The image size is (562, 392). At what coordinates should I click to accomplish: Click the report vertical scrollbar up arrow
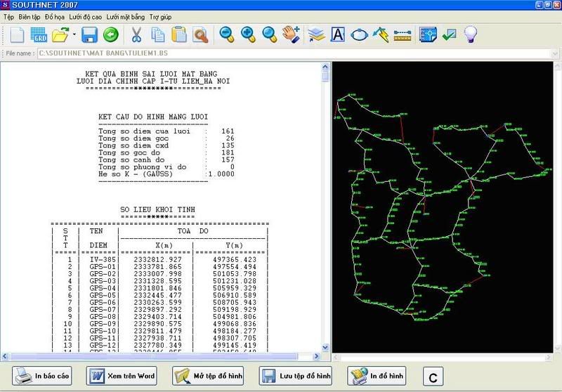pos(325,67)
